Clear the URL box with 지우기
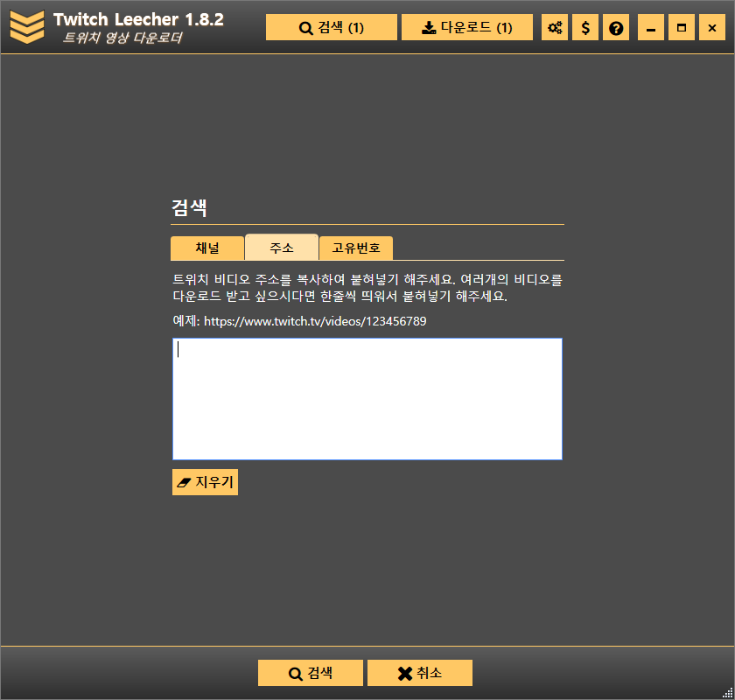Viewport: 735px width, 700px height. click(205, 482)
